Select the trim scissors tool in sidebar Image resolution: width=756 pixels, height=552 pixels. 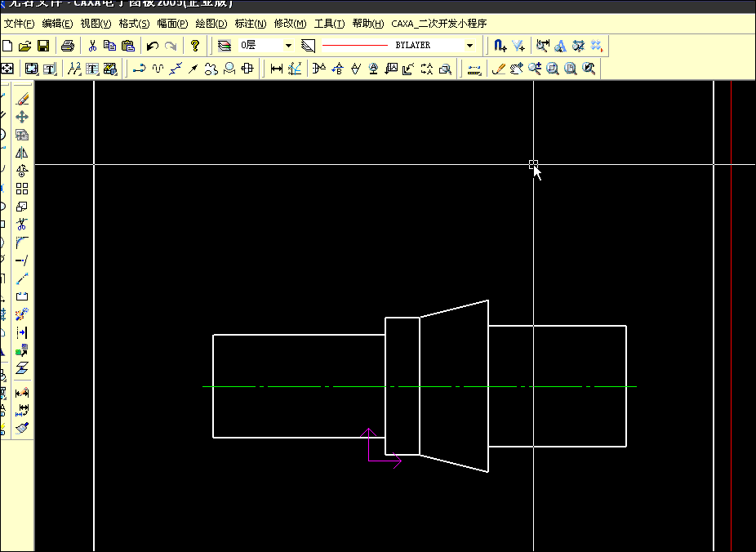(22, 225)
